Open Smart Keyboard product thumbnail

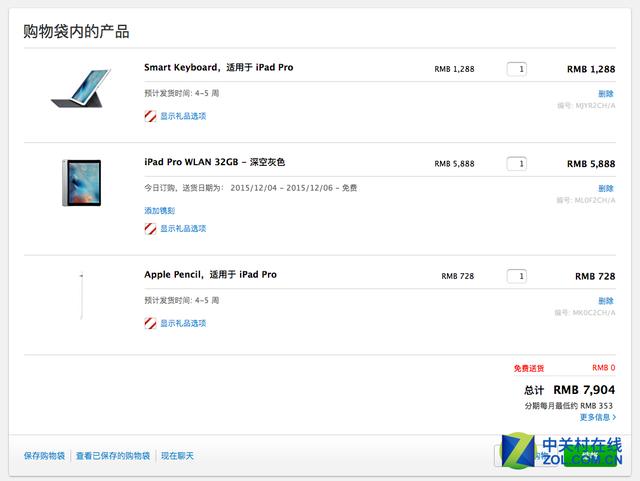click(81, 89)
